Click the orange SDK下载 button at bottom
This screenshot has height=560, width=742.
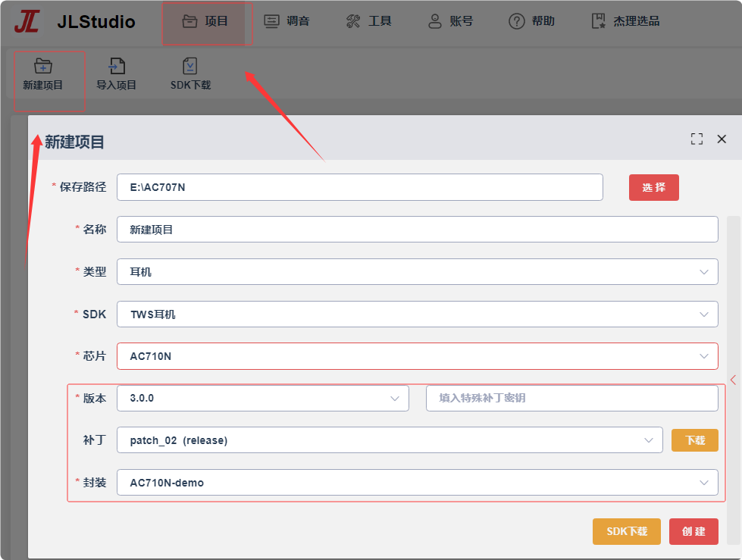tap(627, 532)
